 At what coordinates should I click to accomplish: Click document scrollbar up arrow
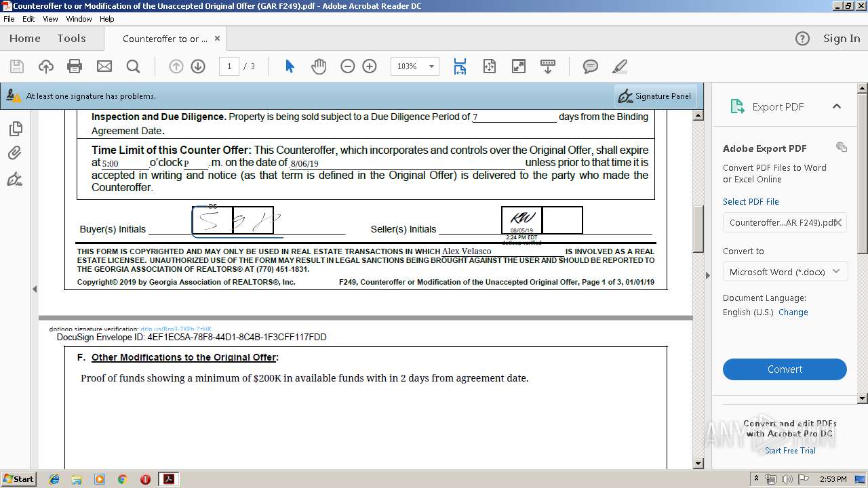pyautogui.click(x=698, y=116)
